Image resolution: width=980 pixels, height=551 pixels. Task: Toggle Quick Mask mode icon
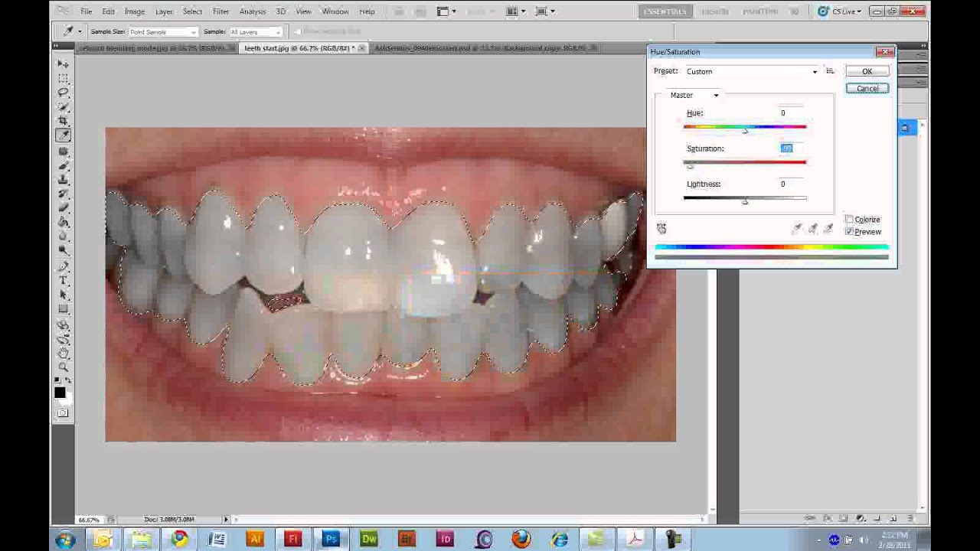[63, 413]
